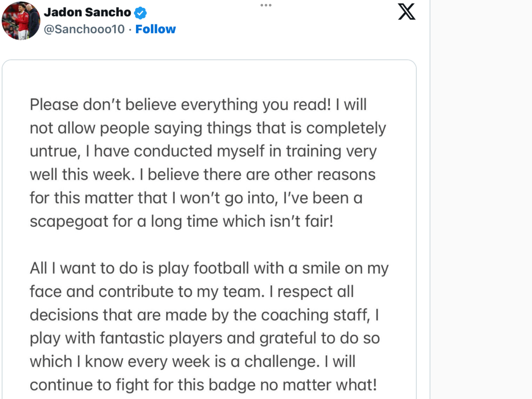
Task: Click the line 'continue to fight for this badge'
Action: pyautogui.click(x=203, y=385)
